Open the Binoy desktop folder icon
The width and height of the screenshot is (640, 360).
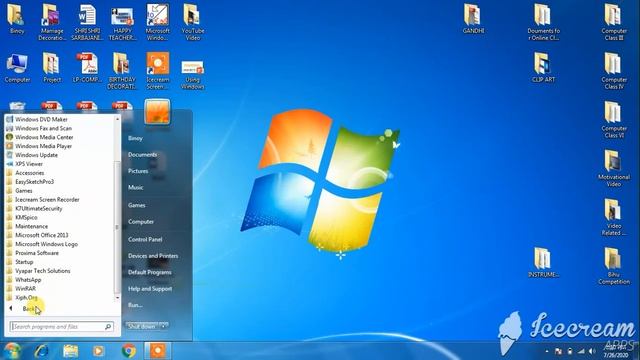point(16,19)
